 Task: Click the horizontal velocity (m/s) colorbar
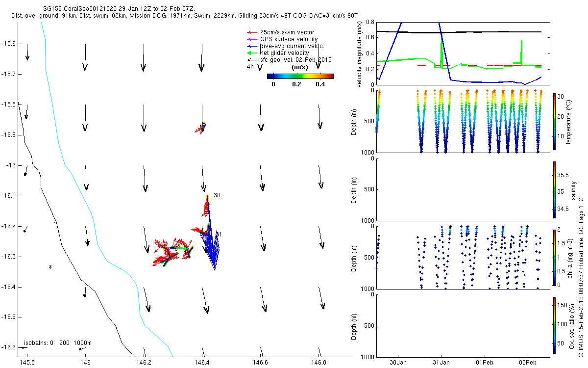[x=300, y=76]
